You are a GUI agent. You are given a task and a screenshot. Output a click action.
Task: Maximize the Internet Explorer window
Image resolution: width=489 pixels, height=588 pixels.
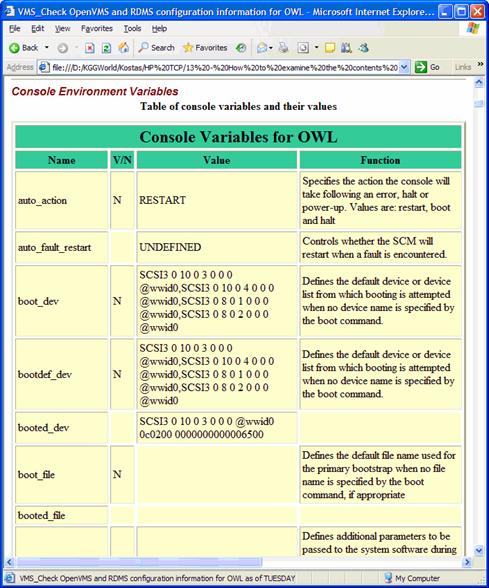(x=462, y=11)
